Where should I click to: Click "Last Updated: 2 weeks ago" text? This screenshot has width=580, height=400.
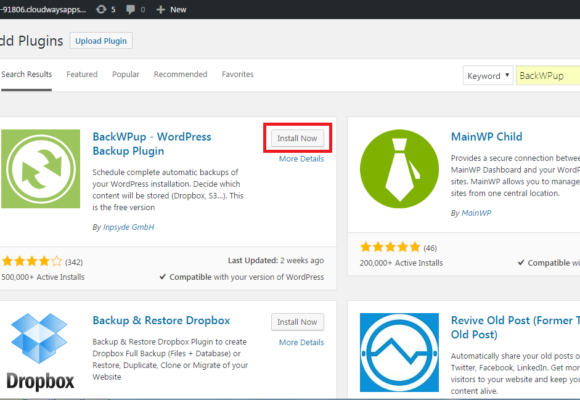[x=276, y=260]
